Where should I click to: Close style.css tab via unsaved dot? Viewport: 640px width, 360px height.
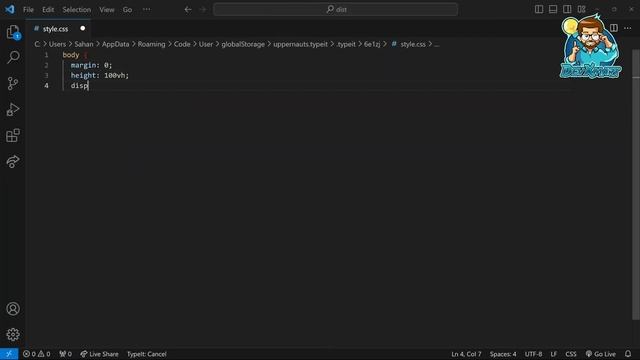click(82, 28)
